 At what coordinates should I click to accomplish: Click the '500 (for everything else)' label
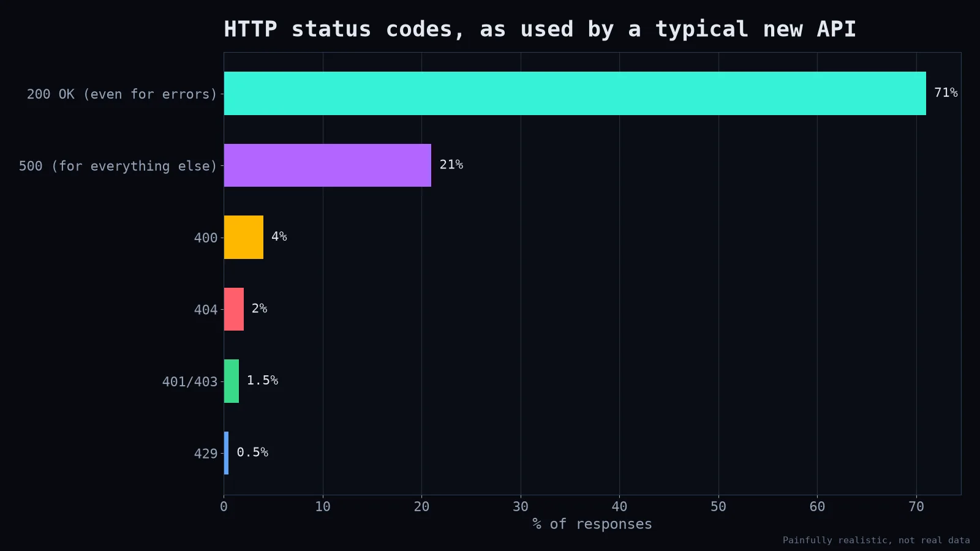tap(118, 166)
